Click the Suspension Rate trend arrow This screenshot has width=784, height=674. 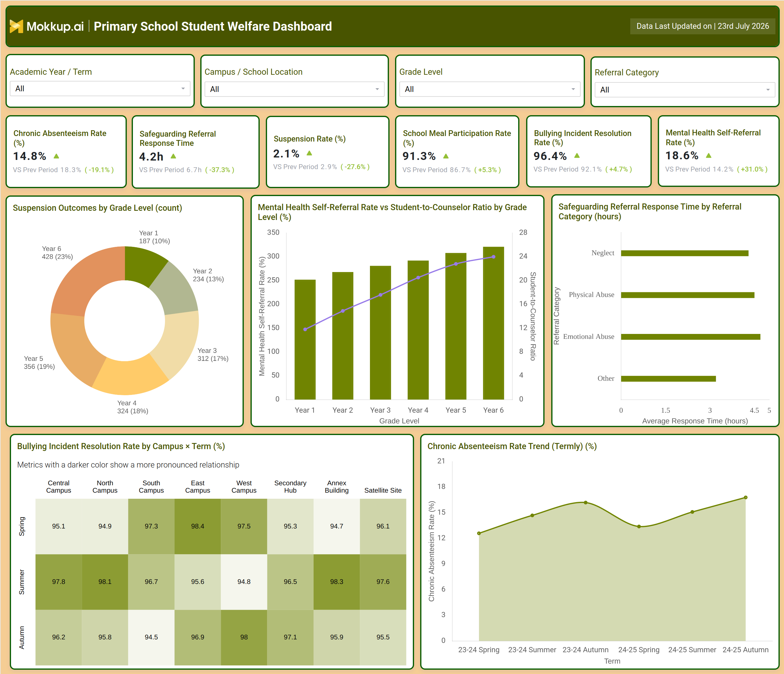309,153
